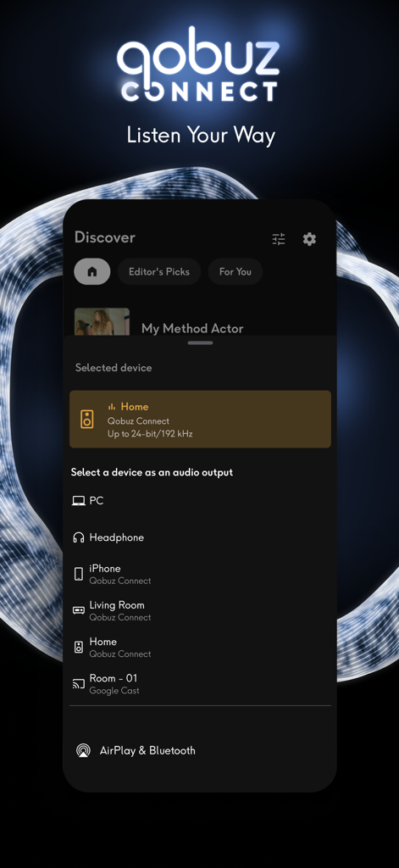Open the equalizer sliders icon beside Discover
The image size is (399, 868).
(279, 239)
